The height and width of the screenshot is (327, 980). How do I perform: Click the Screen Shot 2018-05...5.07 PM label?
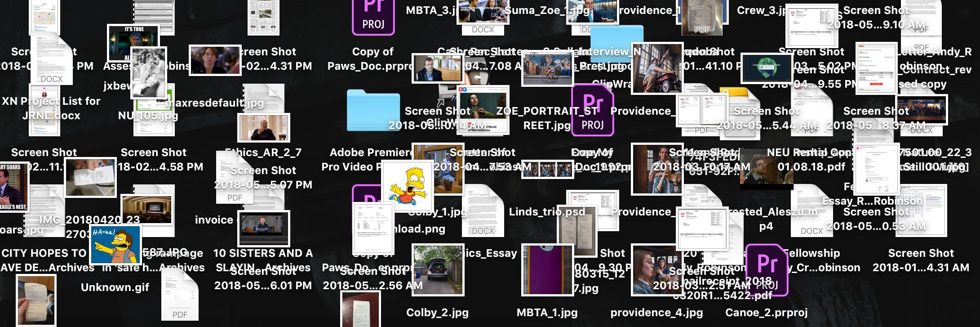coord(263,178)
